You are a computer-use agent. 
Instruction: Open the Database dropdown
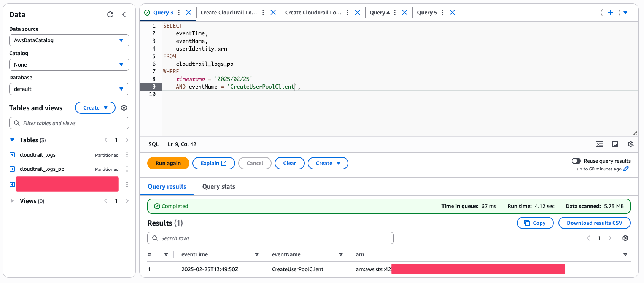69,89
